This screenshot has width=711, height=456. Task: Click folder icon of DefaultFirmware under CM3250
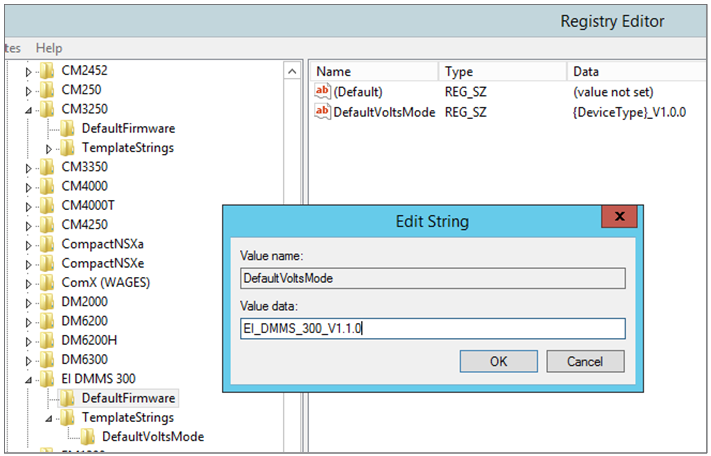click(67, 128)
